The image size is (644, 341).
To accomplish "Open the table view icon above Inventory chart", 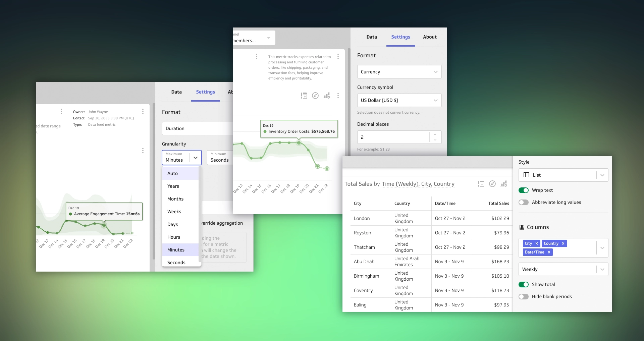I will (x=304, y=96).
